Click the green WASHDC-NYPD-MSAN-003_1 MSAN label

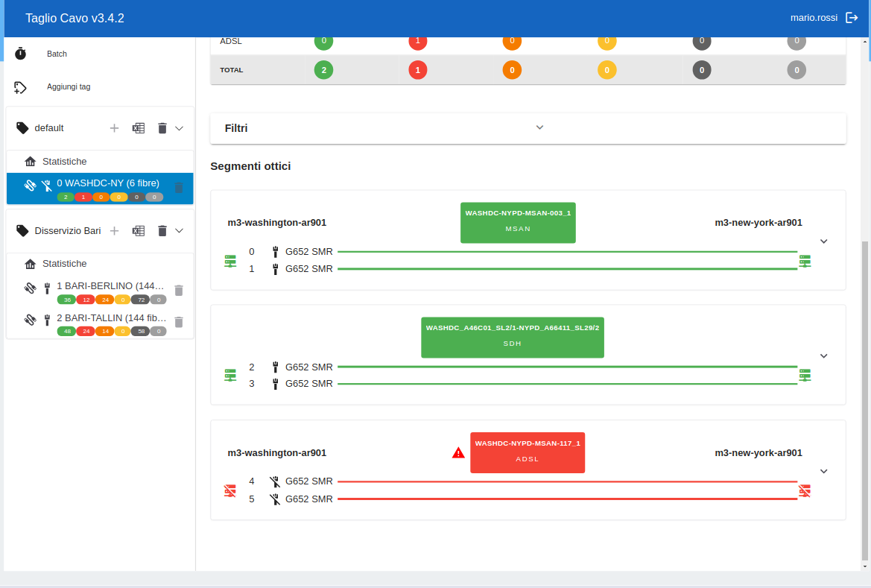518,222
